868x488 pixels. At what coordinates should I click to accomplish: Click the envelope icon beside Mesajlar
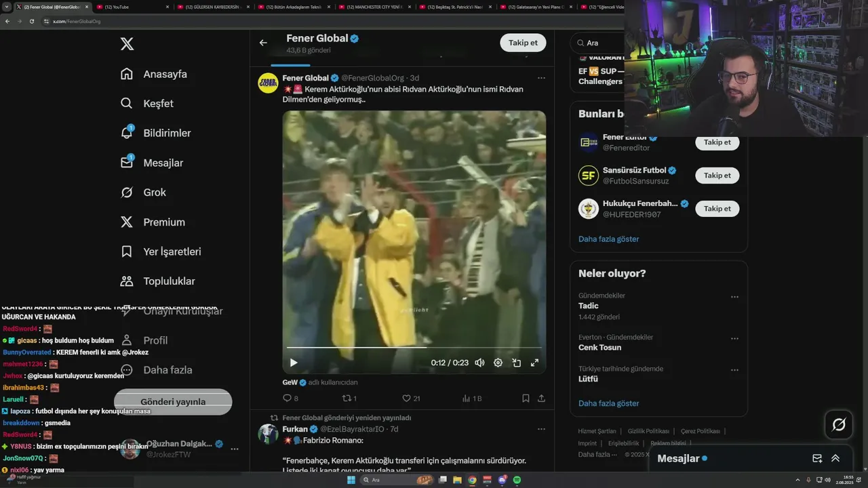coord(127,163)
